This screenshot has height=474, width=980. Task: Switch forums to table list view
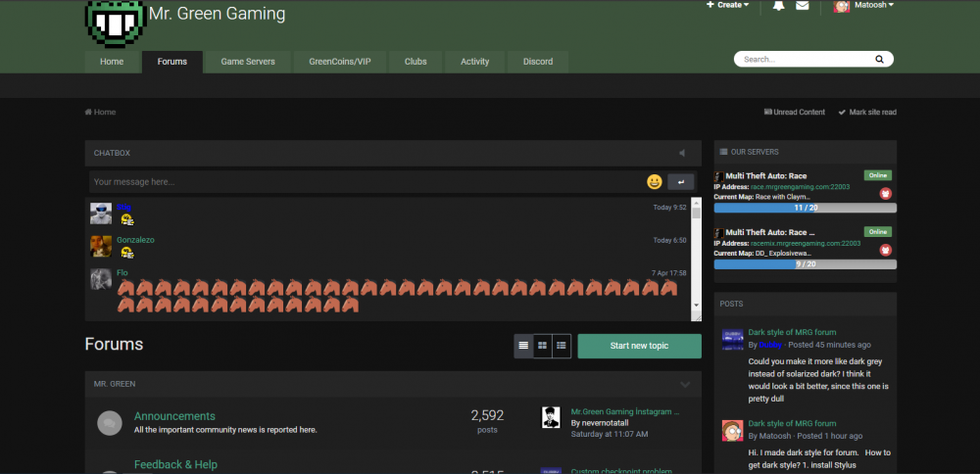tap(523, 346)
